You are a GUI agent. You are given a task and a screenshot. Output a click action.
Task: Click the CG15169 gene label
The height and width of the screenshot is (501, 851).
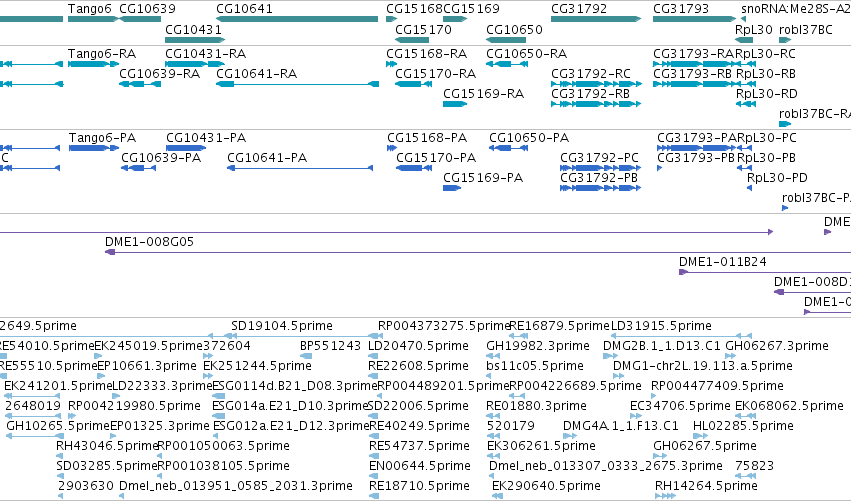[x=471, y=9]
